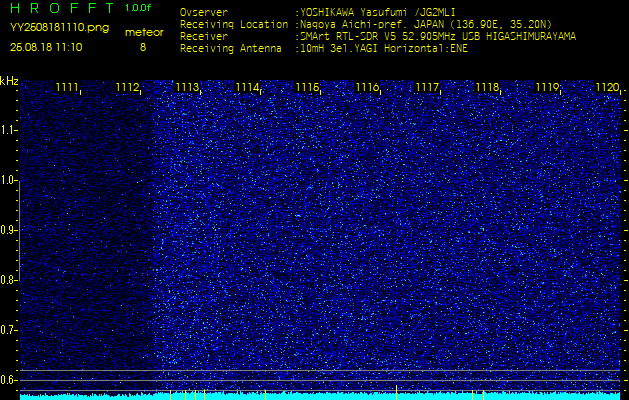Select the file name YY2508181110.png
This screenshot has height=400, width=629.
click(x=59, y=28)
